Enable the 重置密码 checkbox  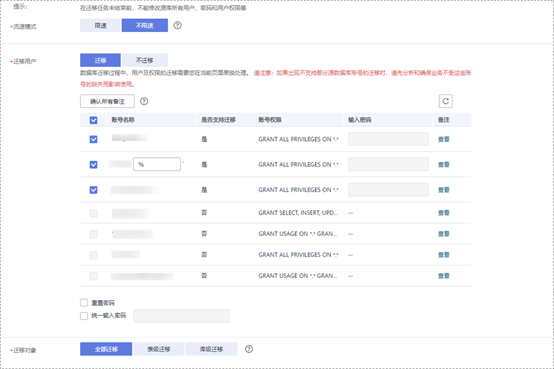click(x=84, y=303)
